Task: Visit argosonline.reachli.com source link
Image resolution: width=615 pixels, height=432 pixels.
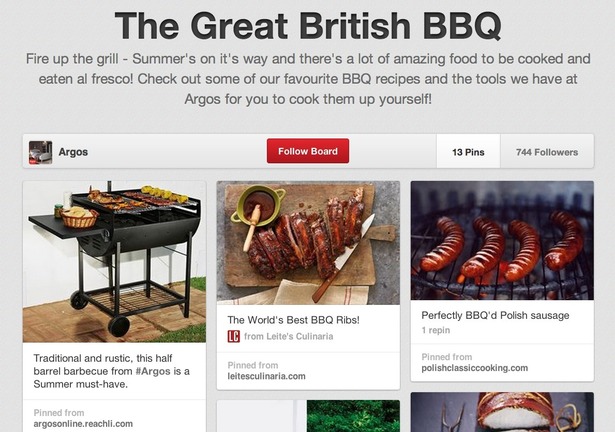Action: coord(83,424)
